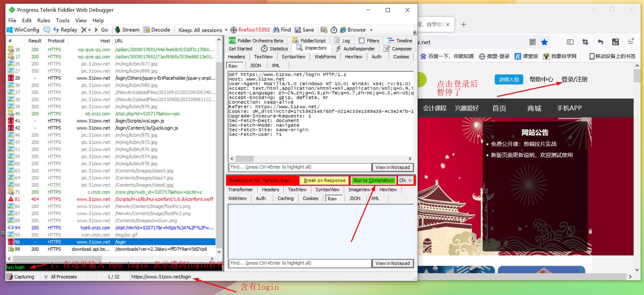Expand the Remove (X) dropdown in Fiddler toolbar

click(89, 30)
